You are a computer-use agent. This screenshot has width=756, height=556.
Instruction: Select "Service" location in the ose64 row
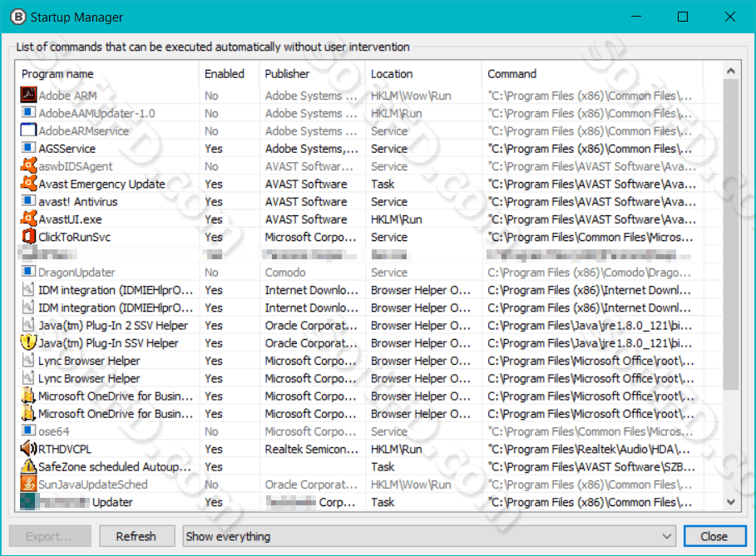(389, 431)
